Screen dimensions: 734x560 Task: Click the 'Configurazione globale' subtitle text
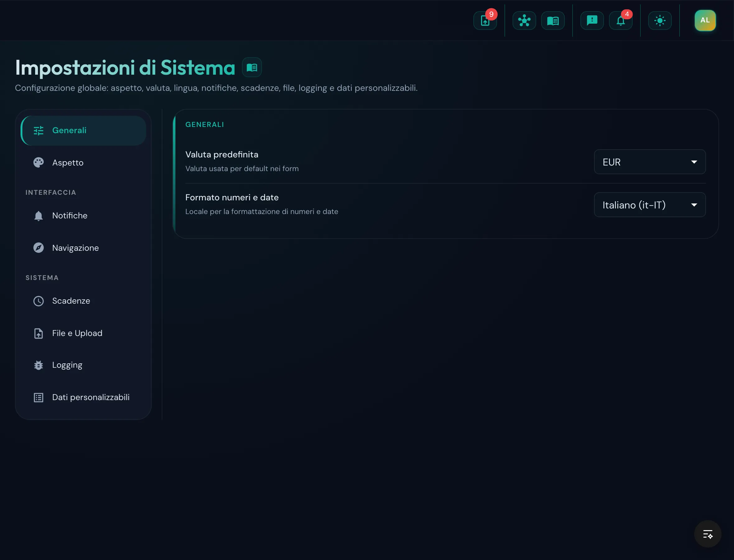pyautogui.click(x=216, y=88)
